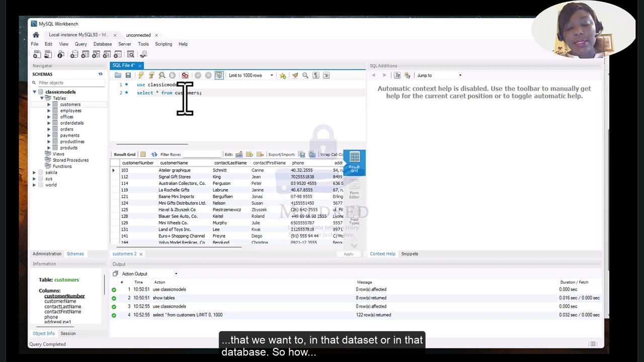This screenshot has height=362, width=644.
Task: Open the Session tab
Action: click(68, 333)
